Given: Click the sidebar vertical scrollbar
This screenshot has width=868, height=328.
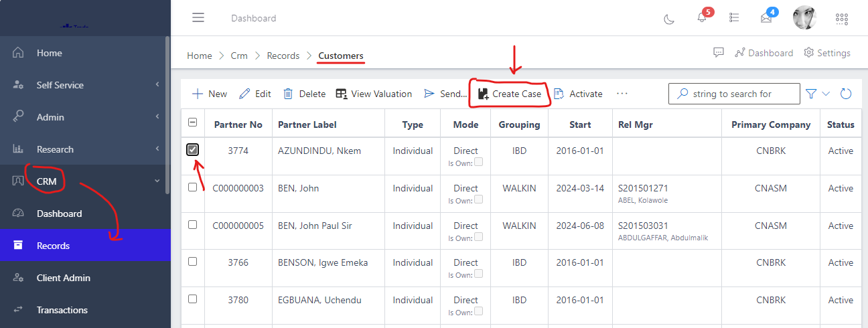Looking at the screenshot, I should pyautogui.click(x=168, y=114).
